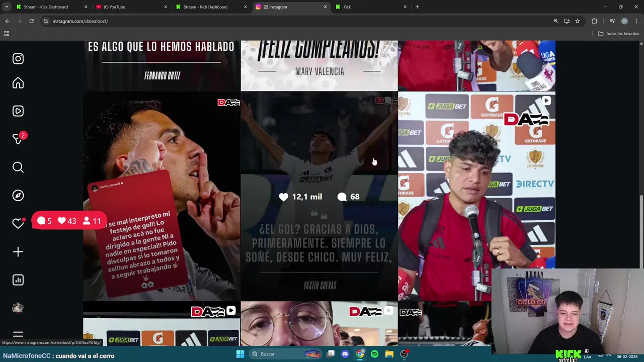
Task: Open Instagram Search magnifier in sidebar
Action: [18, 167]
